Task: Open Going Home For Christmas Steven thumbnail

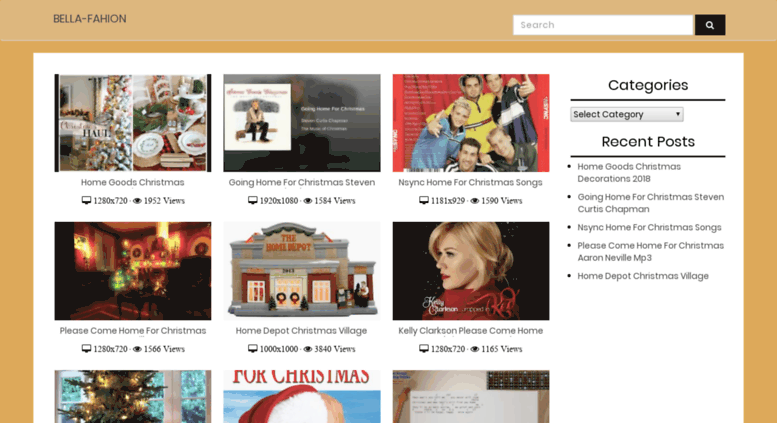Action: click(302, 123)
